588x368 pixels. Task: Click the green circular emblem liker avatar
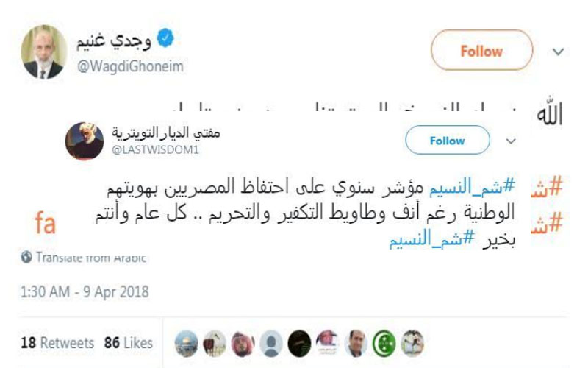click(384, 343)
